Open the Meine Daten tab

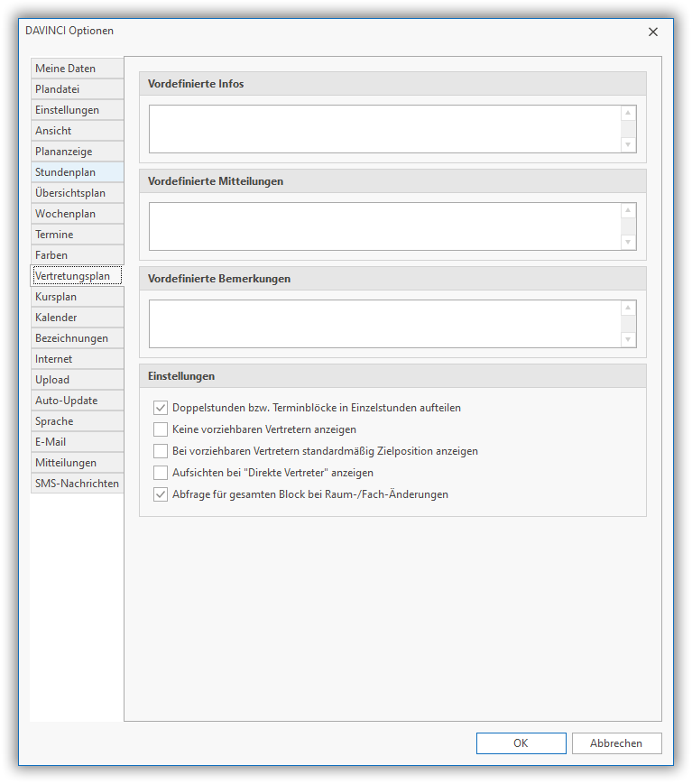[76, 69]
